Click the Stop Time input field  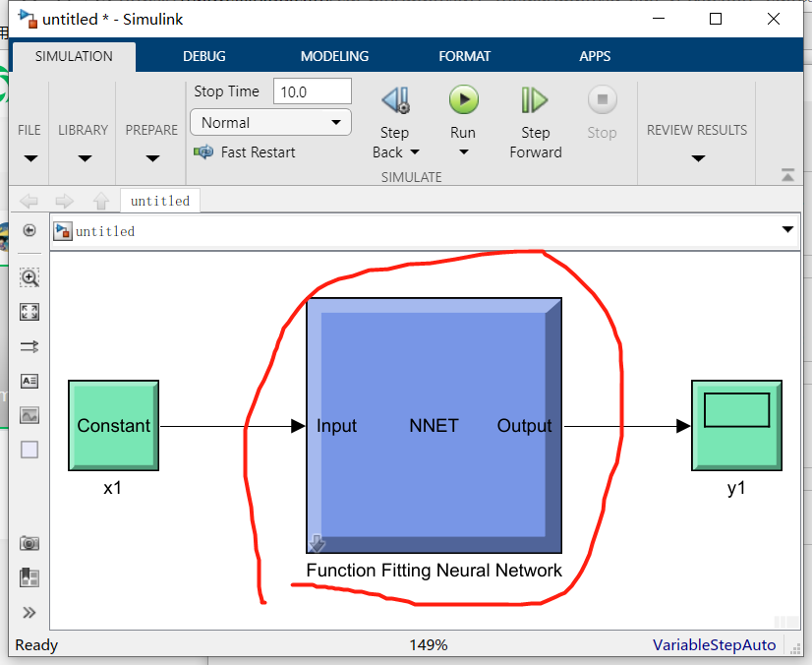tap(312, 91)
